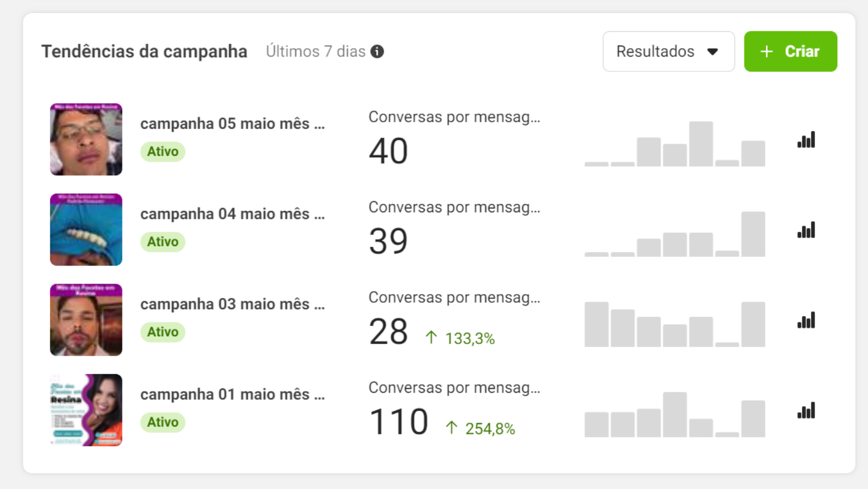Screen dimensions: 868x489
Task: Select the campanha 01 Resina thumbnail
Action: click(86, 410)
